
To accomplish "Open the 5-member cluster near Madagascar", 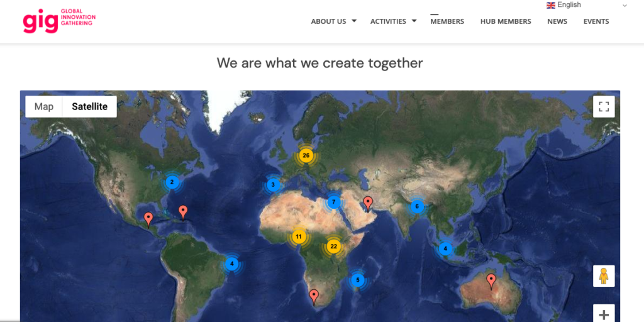I will pyautogui.click(x=358, y=280).
